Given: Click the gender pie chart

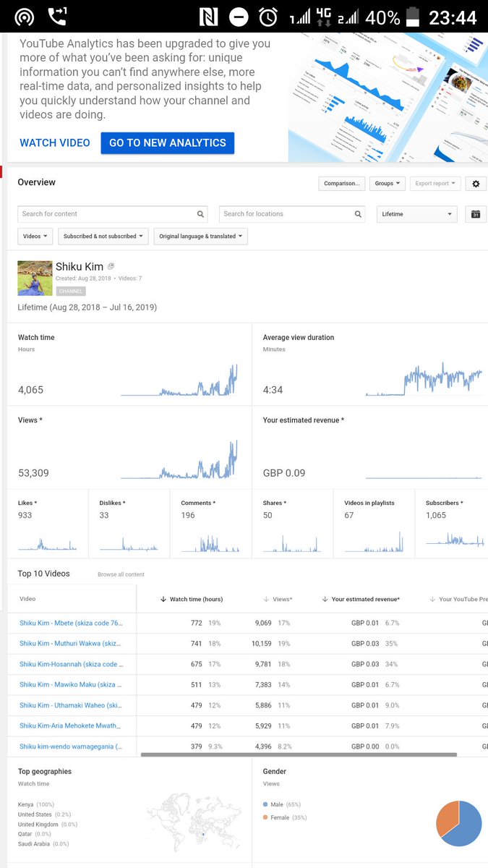Looking at the screenshot, I should coord(459,822).
